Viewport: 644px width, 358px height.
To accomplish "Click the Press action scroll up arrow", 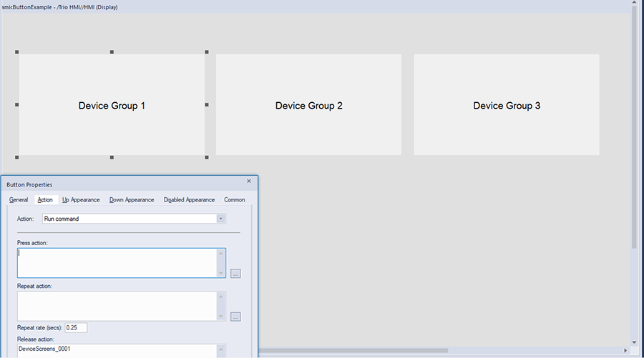I will [x=221, y=253].
